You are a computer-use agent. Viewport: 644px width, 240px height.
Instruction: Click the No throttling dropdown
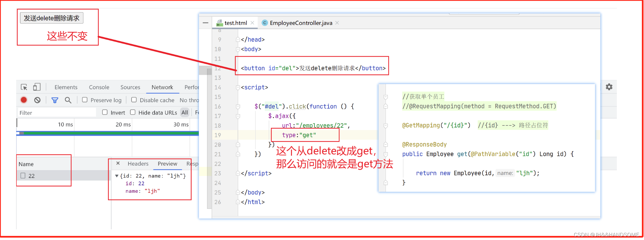pos(189,100)
